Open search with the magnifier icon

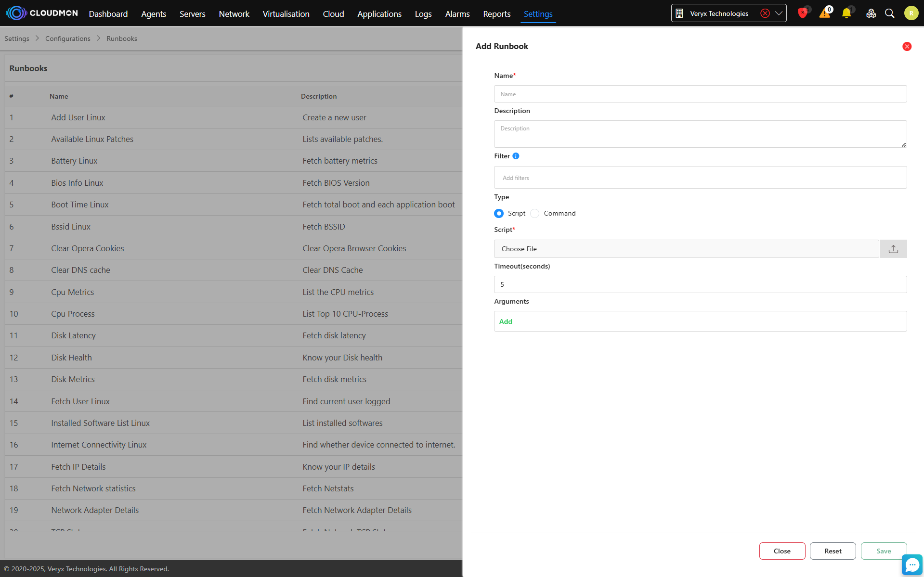890,13
